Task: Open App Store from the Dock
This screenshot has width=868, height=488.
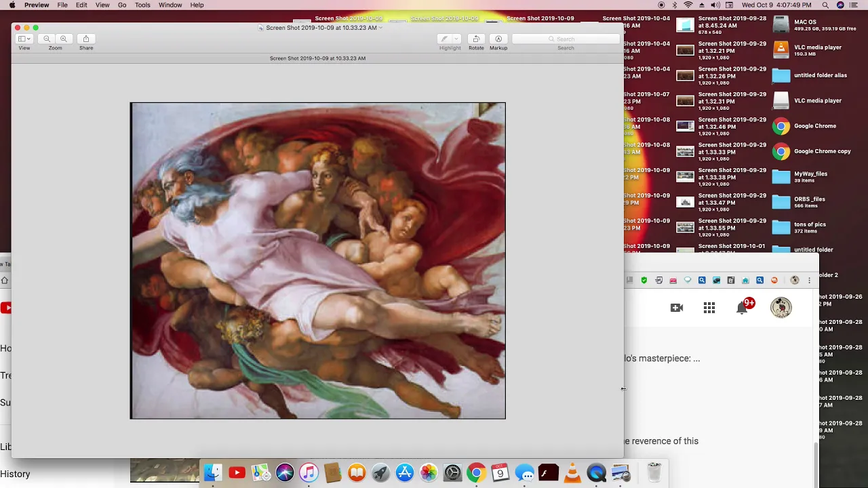Action: (405, 472)
